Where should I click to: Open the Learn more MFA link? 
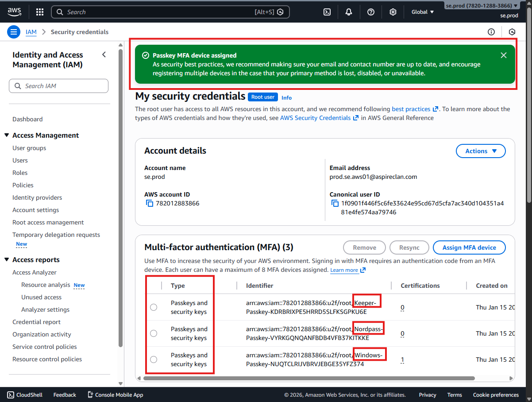click(348, 270)
